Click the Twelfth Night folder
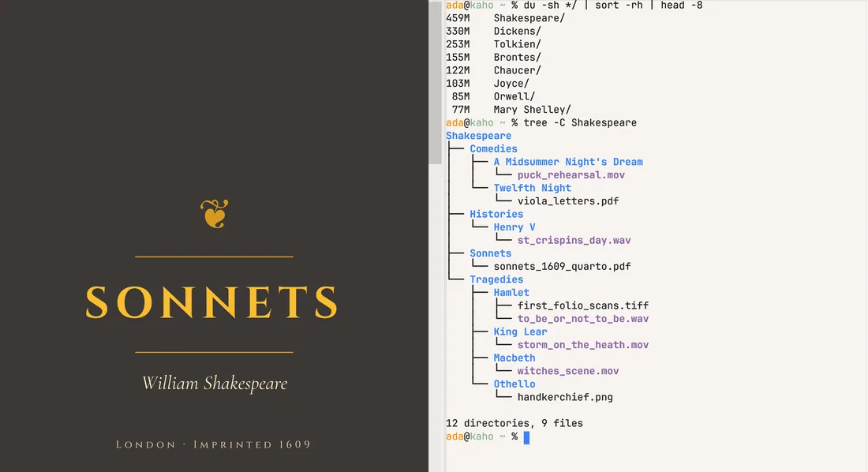Viewport: 868px width, 472px height. pos(533,188)
